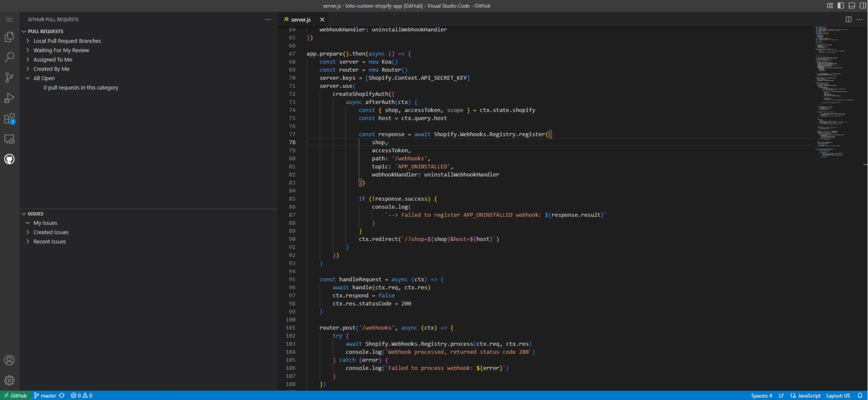Collapse the ISSUES section header
This screenshot has height=400, width=868.
(x=36, y=214)
